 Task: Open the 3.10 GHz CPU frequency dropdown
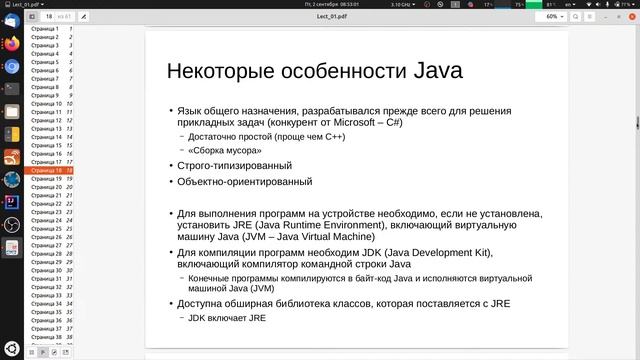pyautogui.click(x=403, y=4)
